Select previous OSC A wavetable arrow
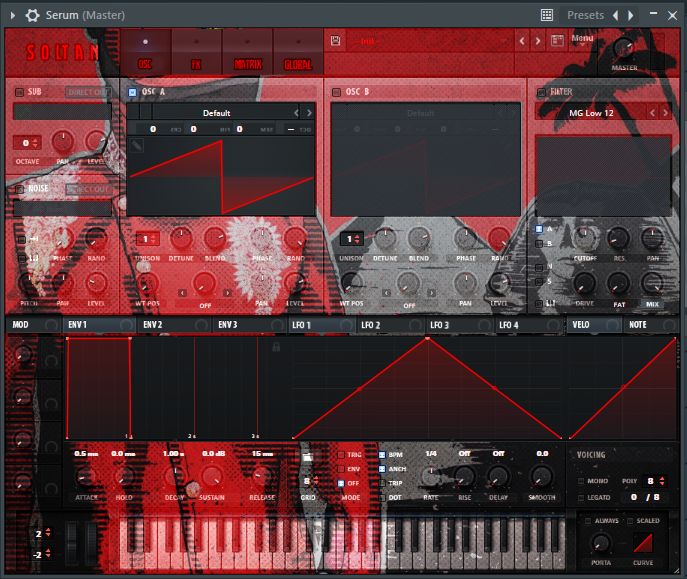Screen dimensions: 687x579 click(296, 113)
